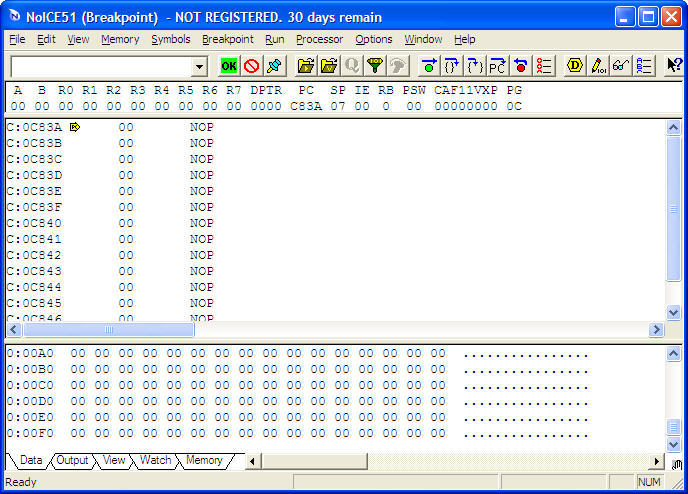The height and width of the screenshot is (494, 688).
Task: Open the View menu
Action: point(78,39)
